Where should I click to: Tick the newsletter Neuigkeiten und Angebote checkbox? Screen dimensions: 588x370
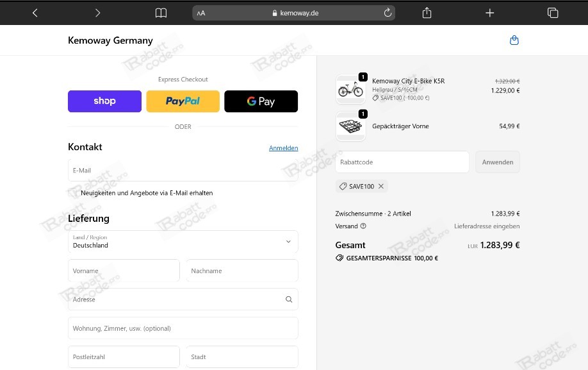click(73, 193)
